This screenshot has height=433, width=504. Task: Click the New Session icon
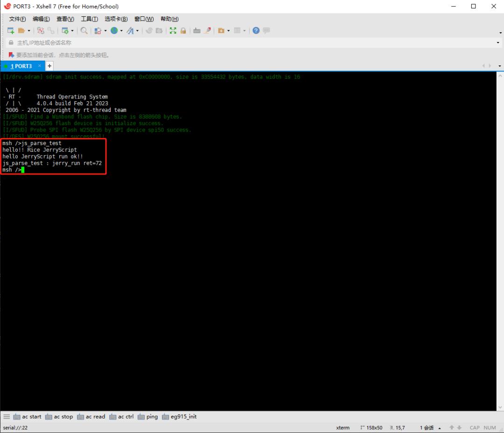click(x=11, y=30)
